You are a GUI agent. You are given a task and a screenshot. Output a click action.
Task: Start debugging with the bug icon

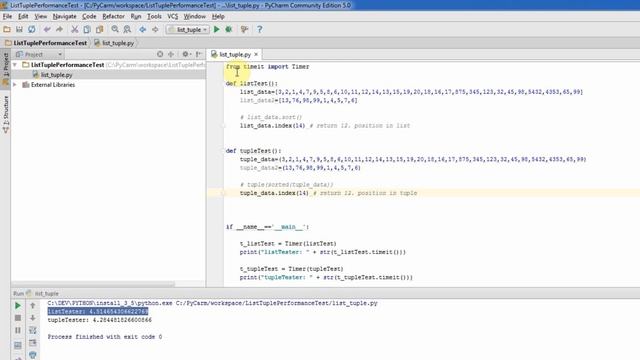point(229,29)
